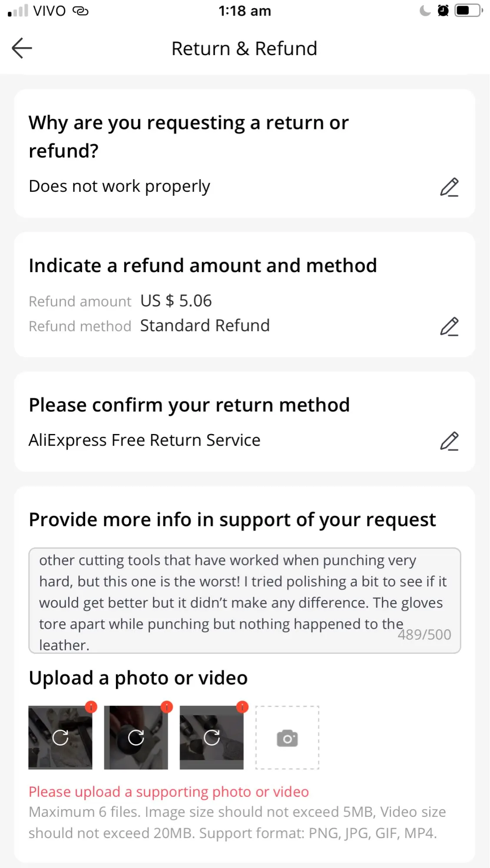
Task: Tap the red error badge on second thumbnail
Action: coord(167,707)
